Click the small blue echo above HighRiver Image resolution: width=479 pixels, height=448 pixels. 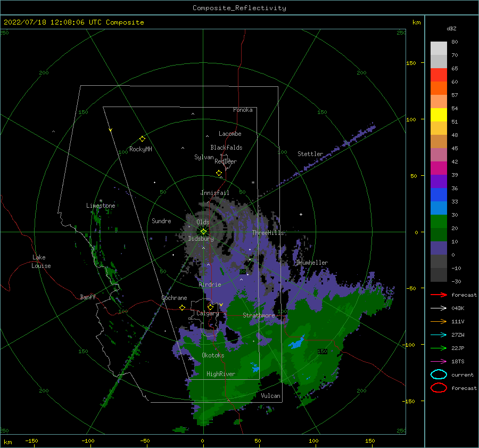254,368
